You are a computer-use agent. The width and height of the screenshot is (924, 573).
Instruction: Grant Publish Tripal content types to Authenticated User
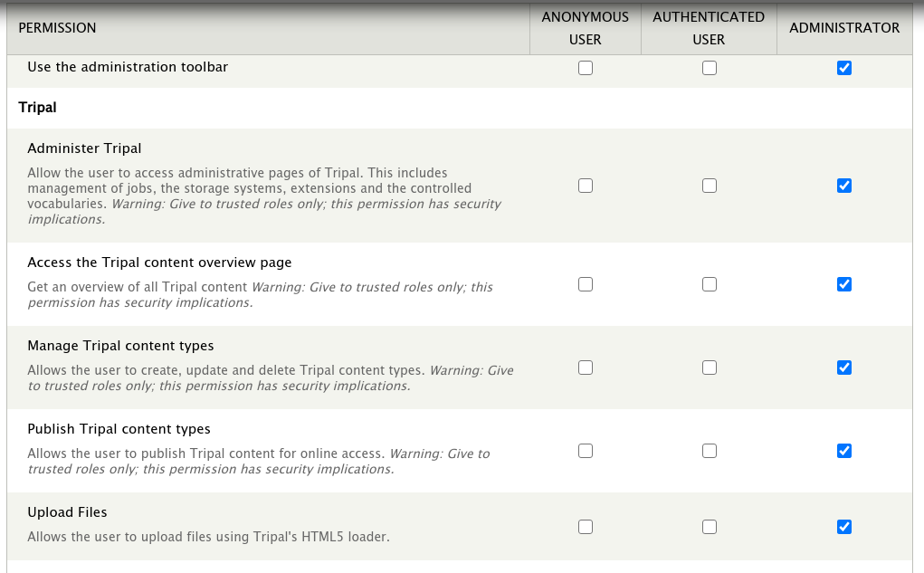[x=710, y=451]
